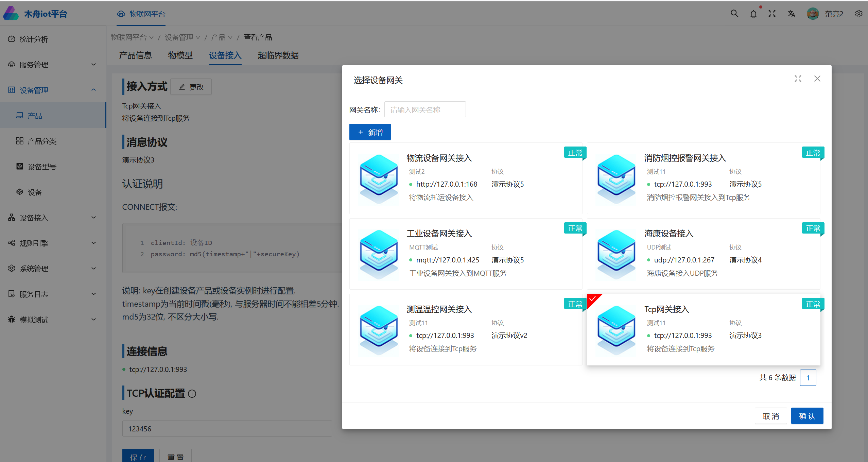This screenshot has width=868, height=462.
Task: Select the 测温温控网关接入 title
Action: coord(439,309)
